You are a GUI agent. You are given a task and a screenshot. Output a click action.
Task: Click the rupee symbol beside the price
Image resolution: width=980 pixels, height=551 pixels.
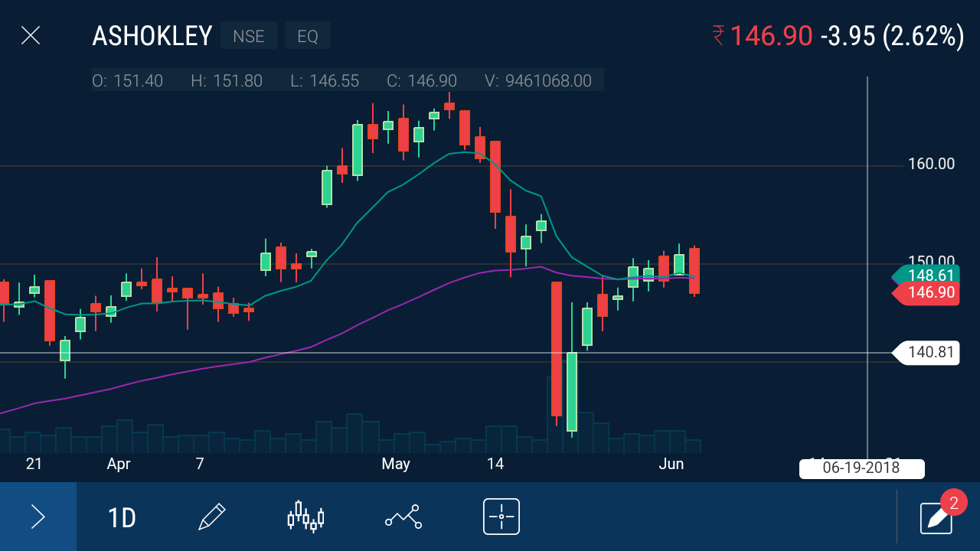point(717,36)
